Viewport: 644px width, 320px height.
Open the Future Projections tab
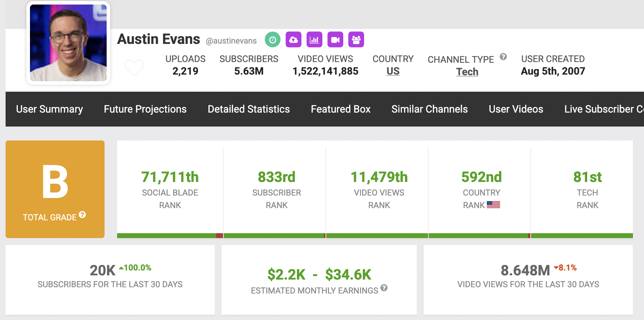(x=145, y=109)
